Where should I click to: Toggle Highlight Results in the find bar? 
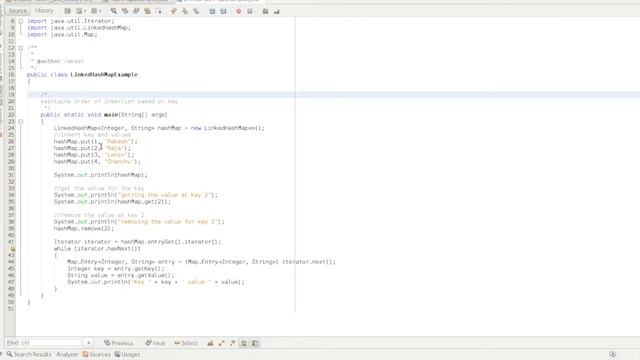click(244, 343)
